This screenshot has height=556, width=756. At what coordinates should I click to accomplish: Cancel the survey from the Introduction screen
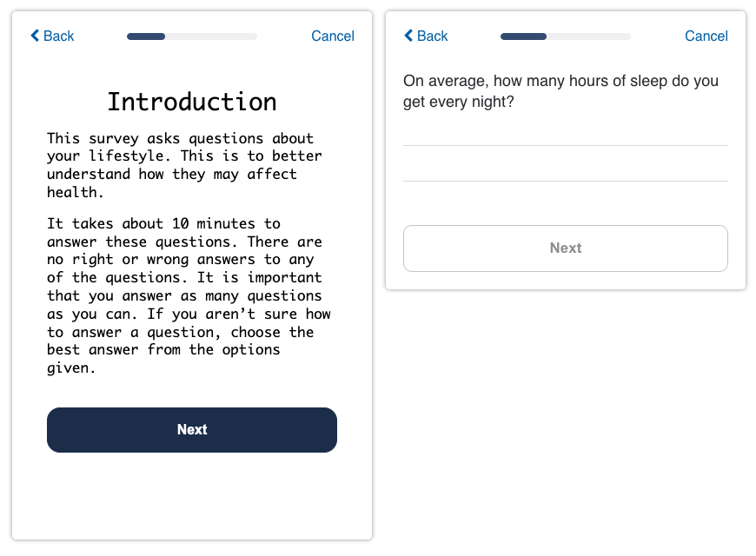click(x=332, y=36)
